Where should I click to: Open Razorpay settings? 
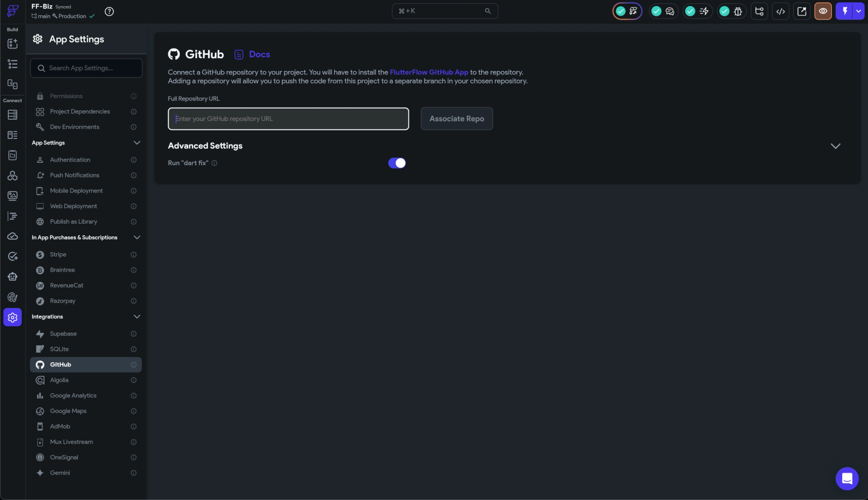[86, 301]
